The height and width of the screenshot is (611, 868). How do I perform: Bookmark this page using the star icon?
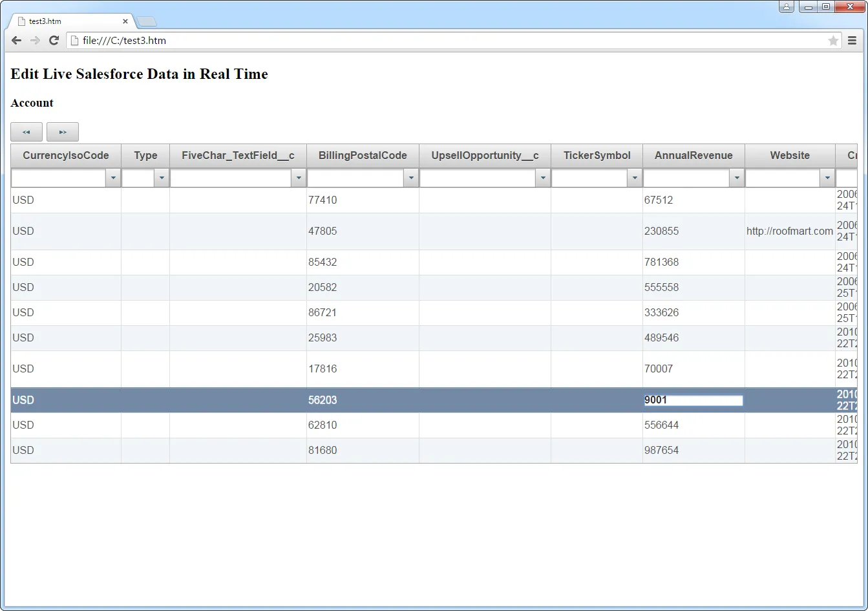click(x=833, y=40)
